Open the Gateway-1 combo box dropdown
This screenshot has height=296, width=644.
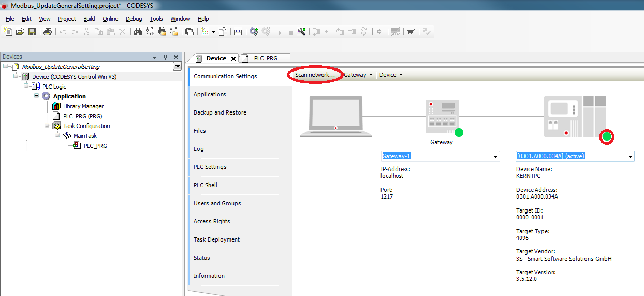click(x=495, y=156)
